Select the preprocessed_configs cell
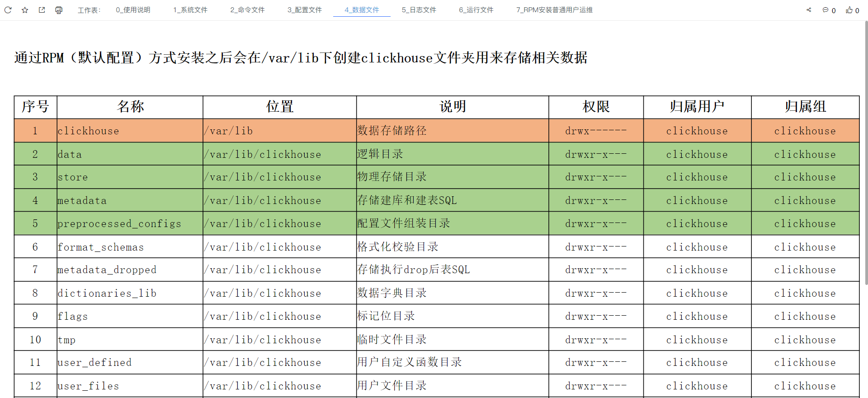Image resolution: width=868 pixels, height=398 pixels. coord(130,223)
